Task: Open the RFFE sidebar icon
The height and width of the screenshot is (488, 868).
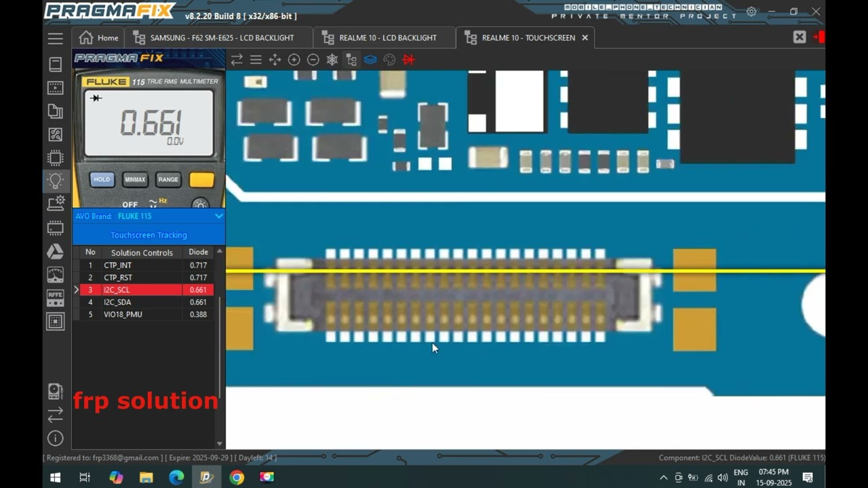Action: (56, 298)
